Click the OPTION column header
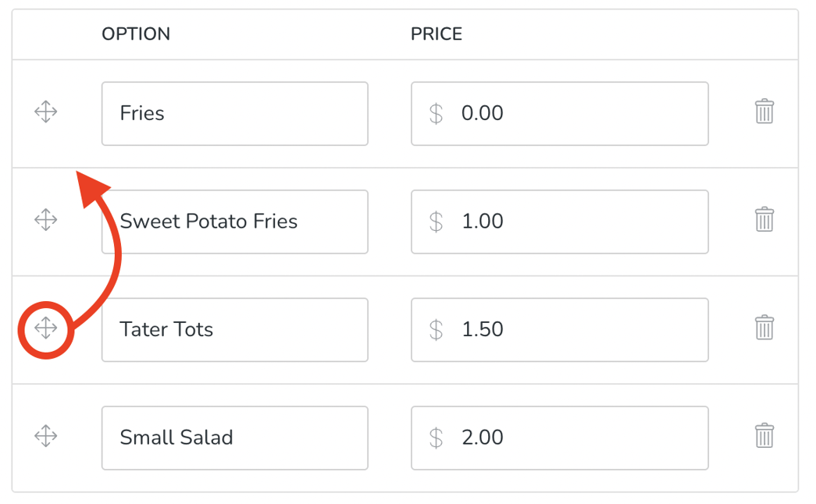Image resolution: width=816 pixels, height=504 pixels. click(x=136, y=34)
